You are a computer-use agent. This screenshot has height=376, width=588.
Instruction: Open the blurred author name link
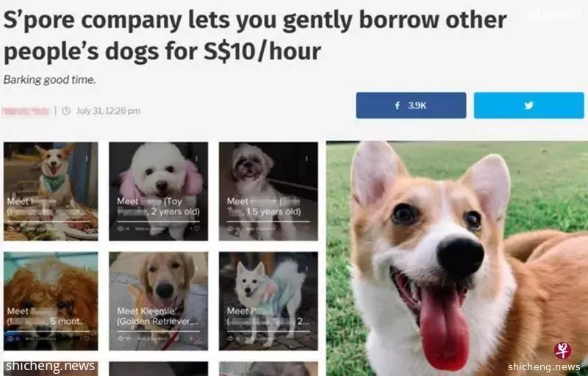[26, 111]
